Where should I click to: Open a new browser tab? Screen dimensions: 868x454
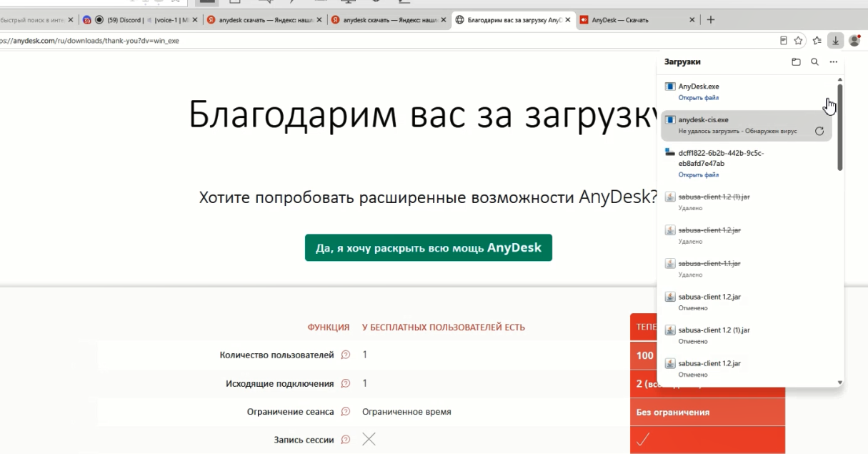710,20
